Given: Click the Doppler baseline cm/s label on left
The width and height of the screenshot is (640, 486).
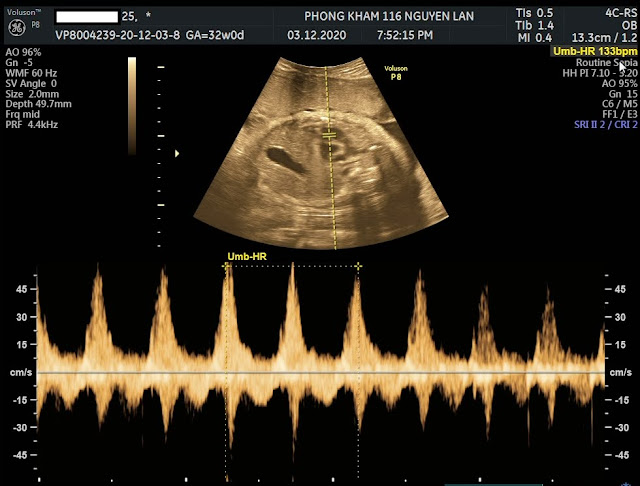Looking at the screenshot, I should (x=21, y=372).
